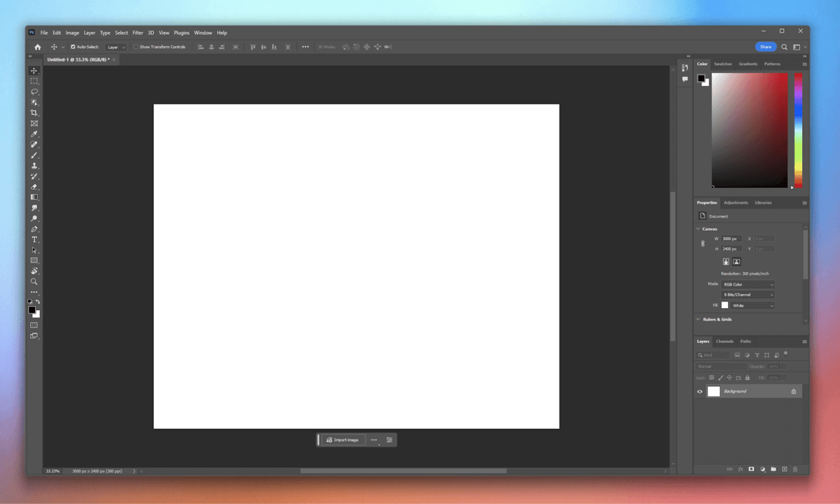Select the Zoom tool in toolbar

click(x=34, y=281)
